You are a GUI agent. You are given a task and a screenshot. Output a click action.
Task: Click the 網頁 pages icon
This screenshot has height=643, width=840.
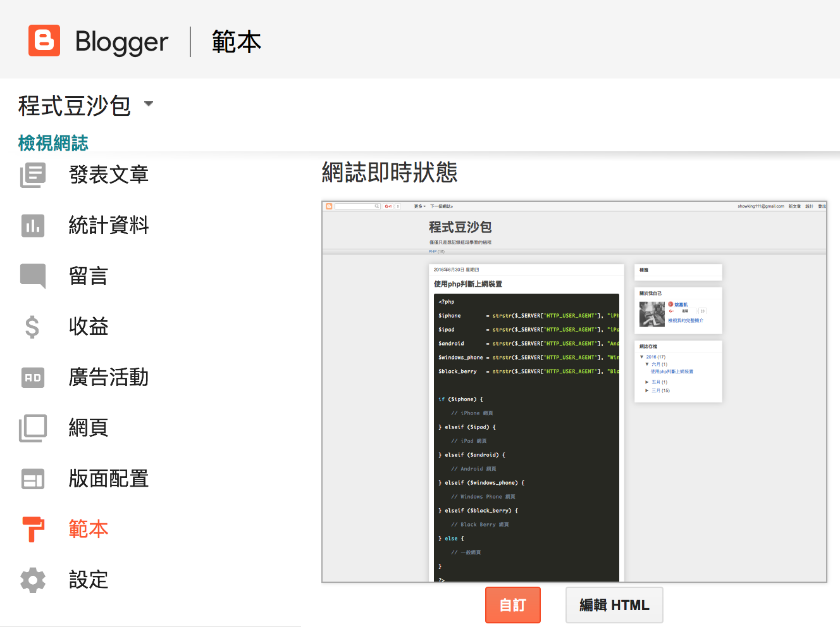pyautogui.click(x=33, y=428)
